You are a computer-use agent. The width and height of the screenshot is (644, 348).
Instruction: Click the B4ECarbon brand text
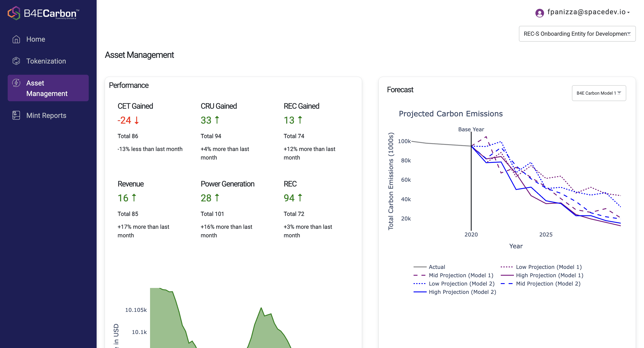(x=50, y=13)
